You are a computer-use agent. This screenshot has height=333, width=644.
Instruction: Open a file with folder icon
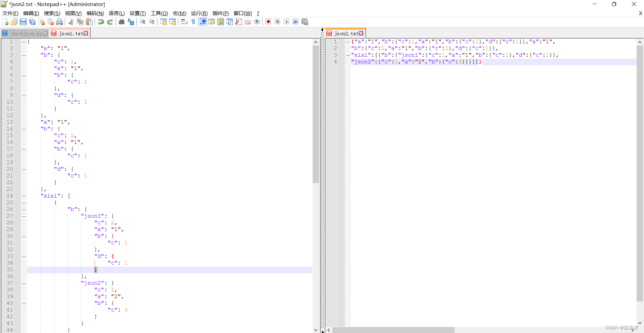tap(14, 22)
